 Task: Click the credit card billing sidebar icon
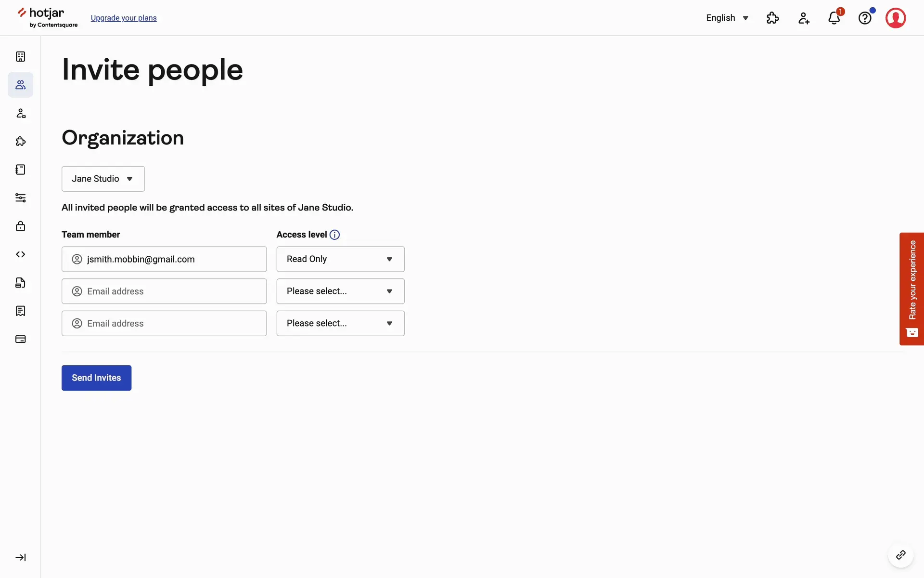[x=20, y=339]
